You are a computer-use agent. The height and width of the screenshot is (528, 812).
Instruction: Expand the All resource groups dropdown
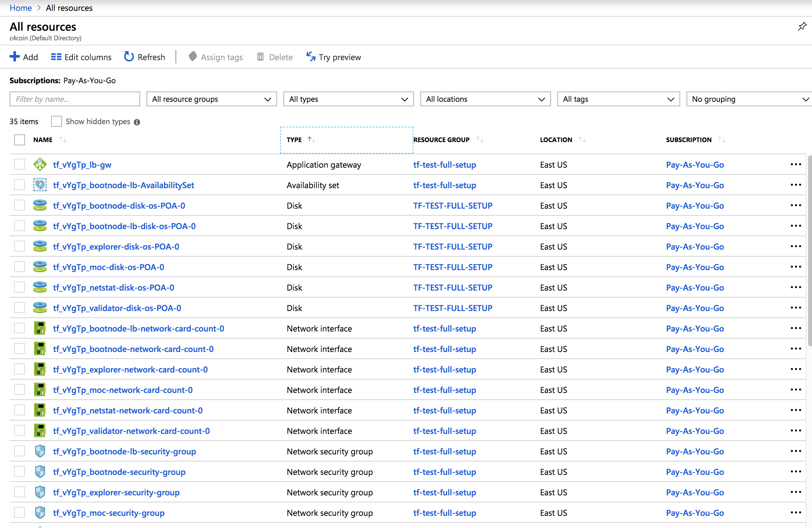pyautogui.click(x=211, y=99)
